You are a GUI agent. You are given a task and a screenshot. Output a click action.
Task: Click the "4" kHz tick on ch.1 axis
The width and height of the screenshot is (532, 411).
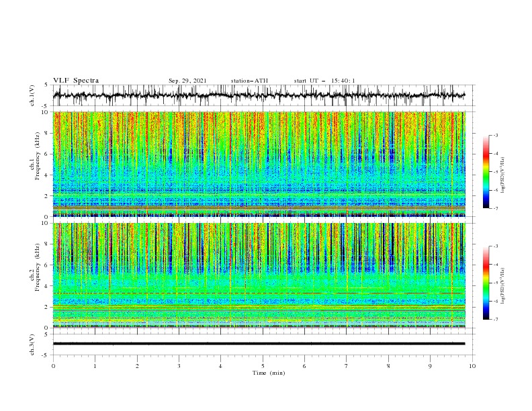(x=46, y=175)
